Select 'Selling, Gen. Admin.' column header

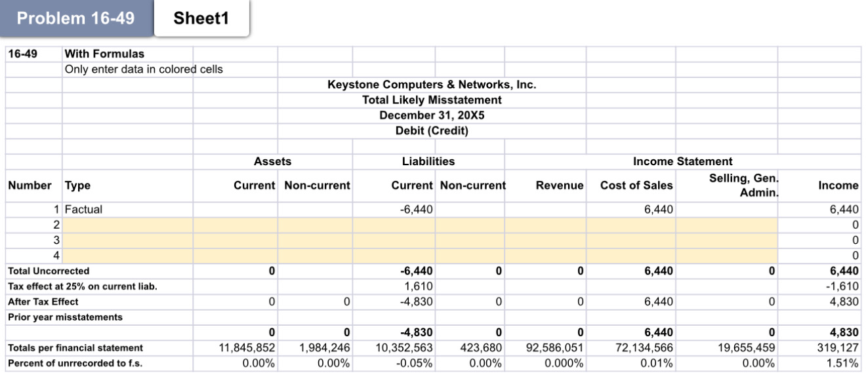(x=727, y=185)
